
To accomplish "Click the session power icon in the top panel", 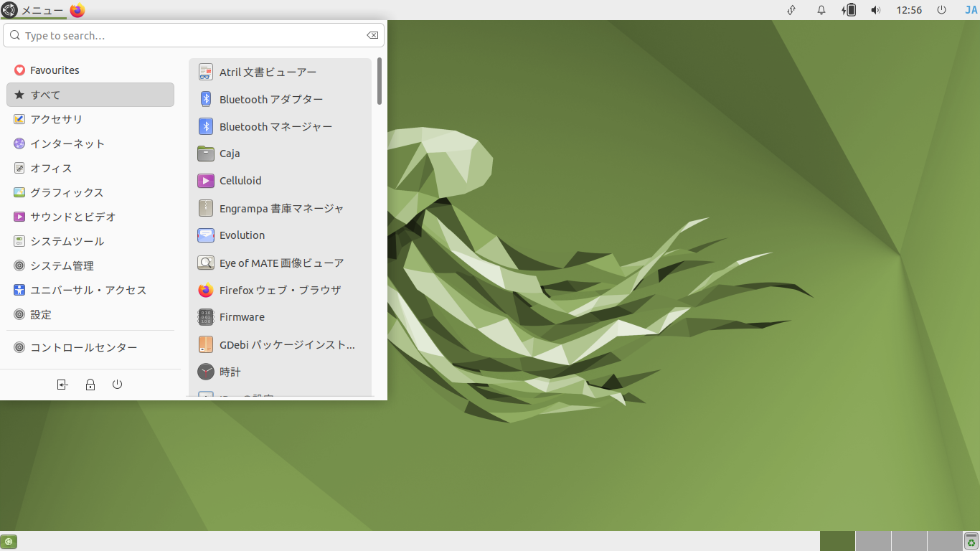I will coord(942,10).
